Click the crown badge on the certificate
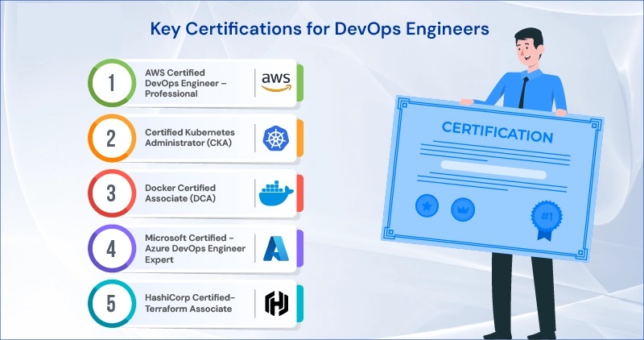The width and height of the screenshot is (644, 340). pyautogui.click(x=462, y=208)
